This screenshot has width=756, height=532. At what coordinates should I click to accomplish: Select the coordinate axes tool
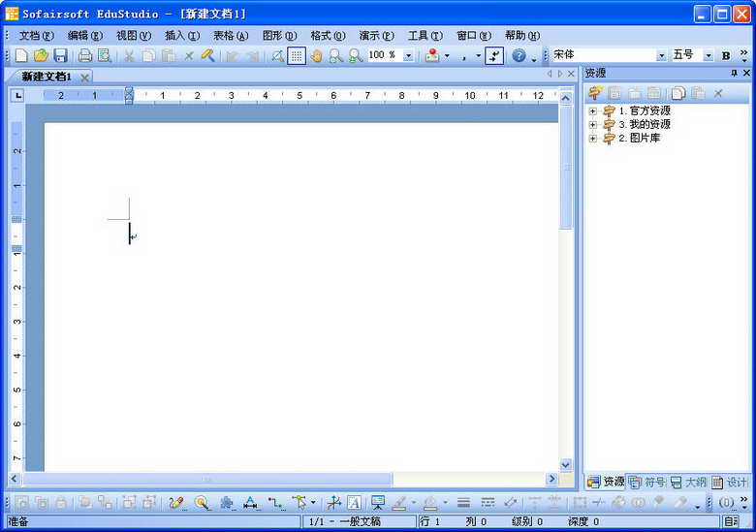click(333, 503)
